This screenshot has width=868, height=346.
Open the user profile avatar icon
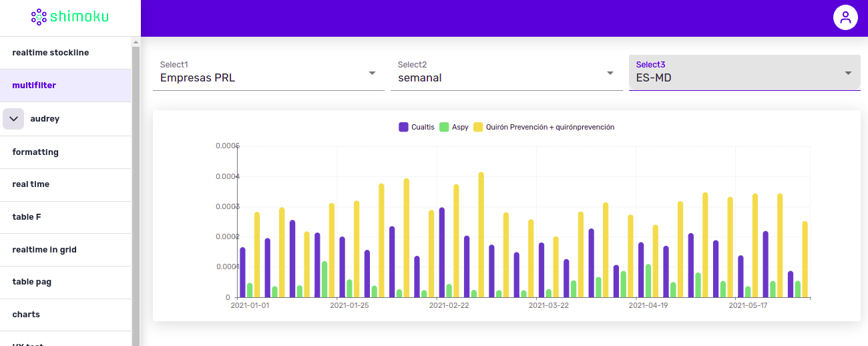click(845, 17)
